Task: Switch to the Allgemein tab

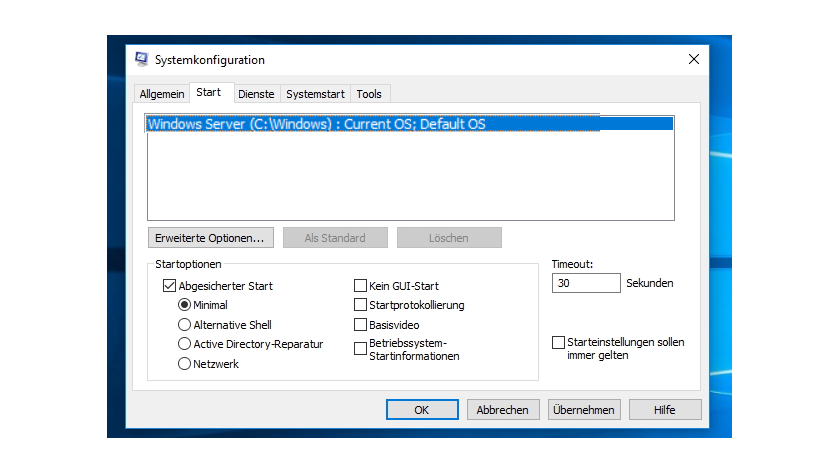Action: [162, 94]
